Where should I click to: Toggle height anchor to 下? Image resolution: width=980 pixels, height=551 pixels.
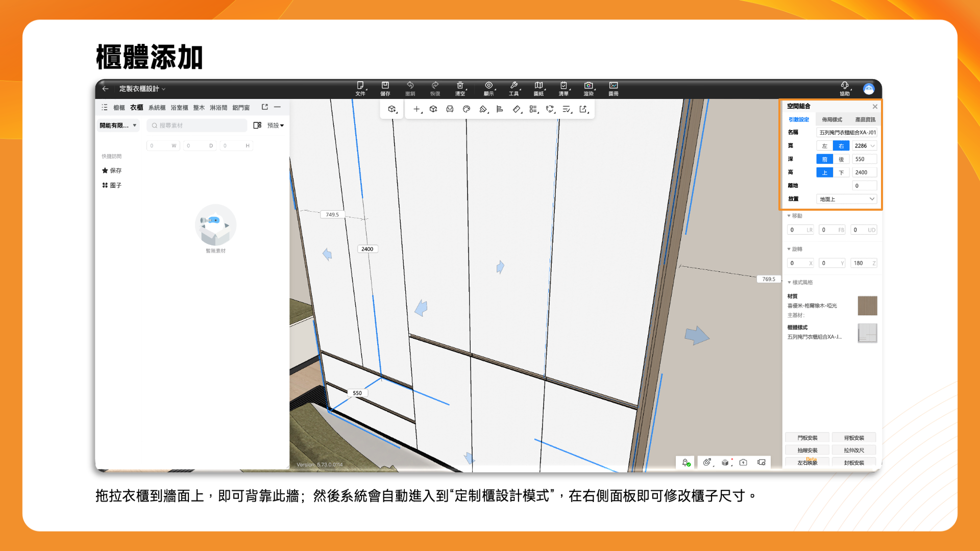pos(841,172)
